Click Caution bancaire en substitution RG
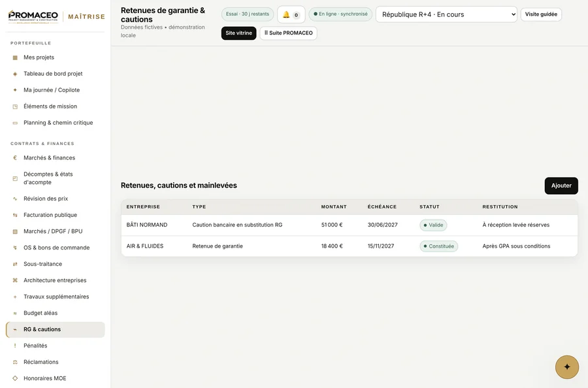Viewport: 588px width, 388px height. coord(237,225)
